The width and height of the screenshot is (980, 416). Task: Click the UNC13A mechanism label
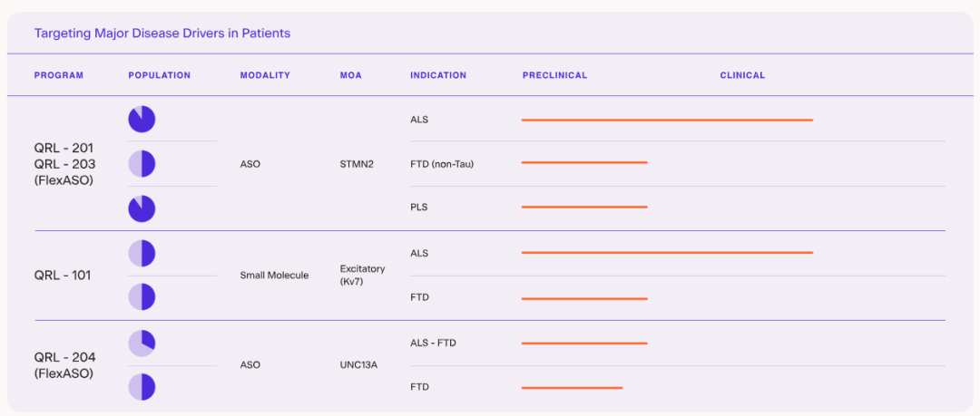[x=358, y=365]
